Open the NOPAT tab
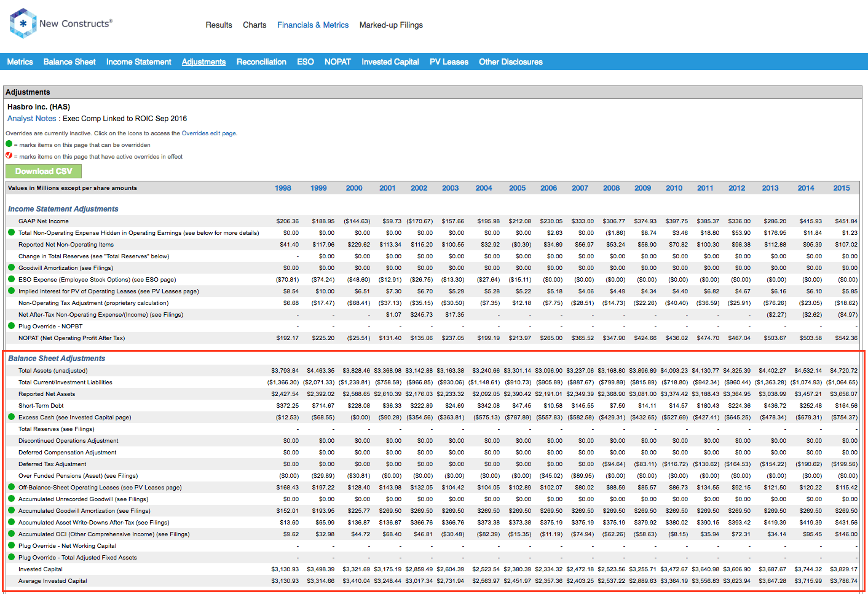 [337, 62]
